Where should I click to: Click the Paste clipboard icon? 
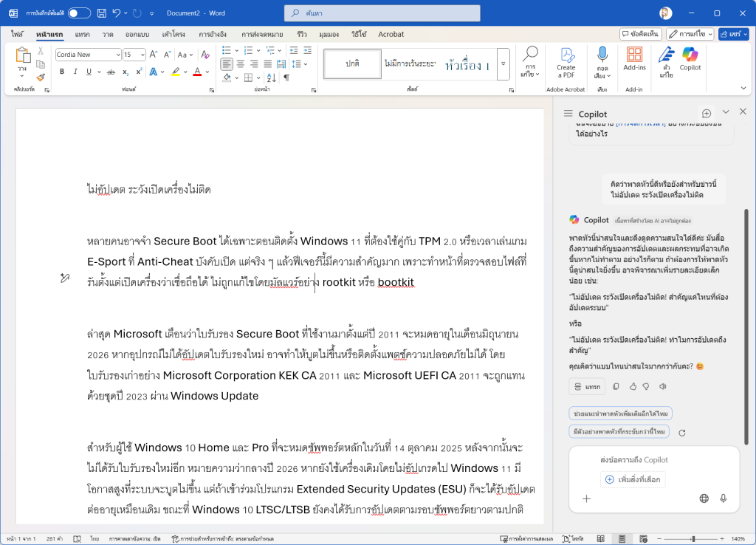22,56
